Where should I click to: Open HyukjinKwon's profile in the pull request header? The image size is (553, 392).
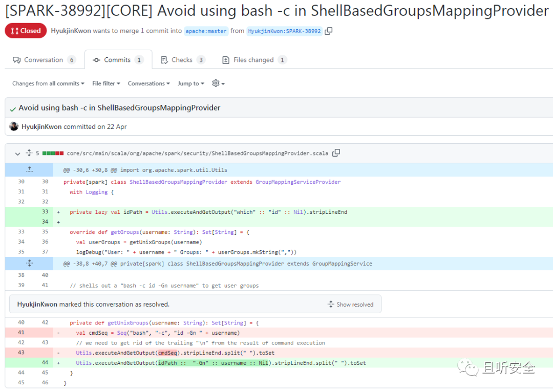point(71,31)
